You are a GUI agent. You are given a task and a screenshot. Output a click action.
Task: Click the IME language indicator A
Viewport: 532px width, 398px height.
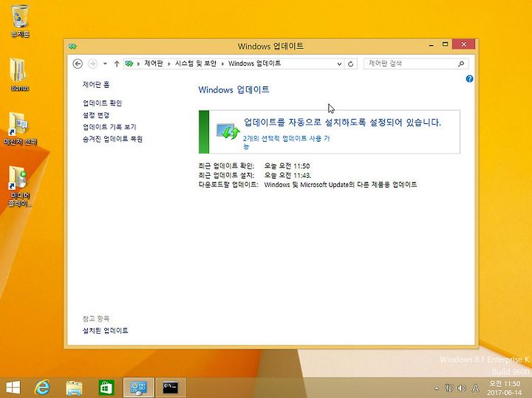476,388
